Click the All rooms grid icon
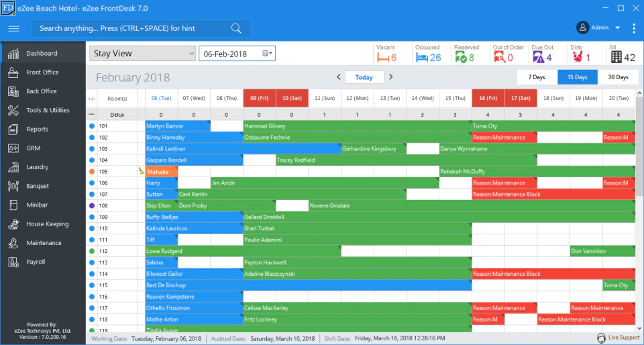Image resolution: width=644 pixels, height=345 pixels. (616, 58)
